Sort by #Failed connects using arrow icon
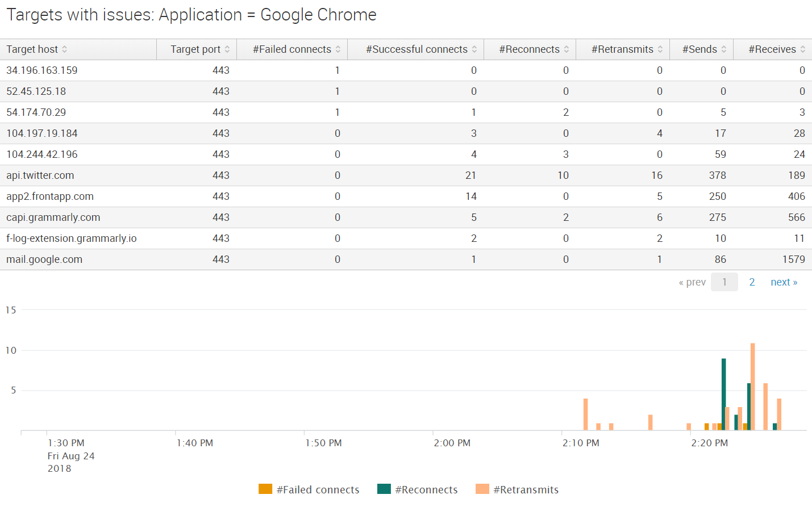This screenshot has width=812, height=507. [x=338, y=49]
